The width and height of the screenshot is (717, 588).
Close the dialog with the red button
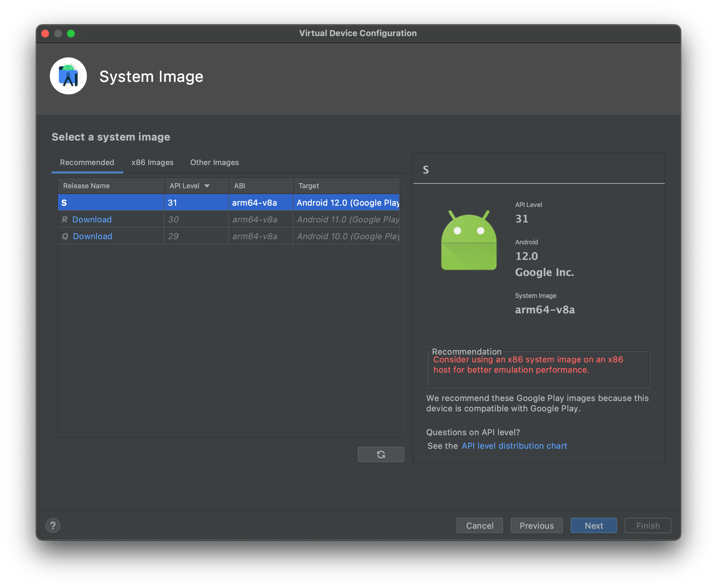[45, 34]
